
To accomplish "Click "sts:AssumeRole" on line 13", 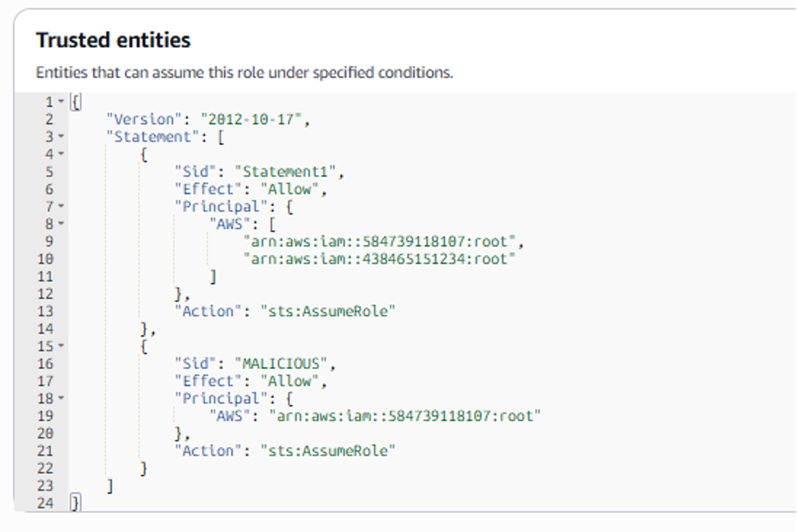I will tap(328, 312).
